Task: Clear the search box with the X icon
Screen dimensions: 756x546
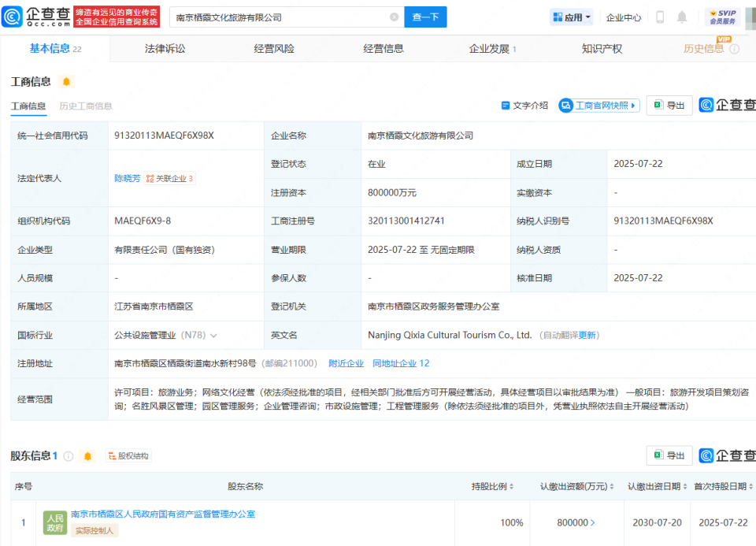Action: [394, 17]
